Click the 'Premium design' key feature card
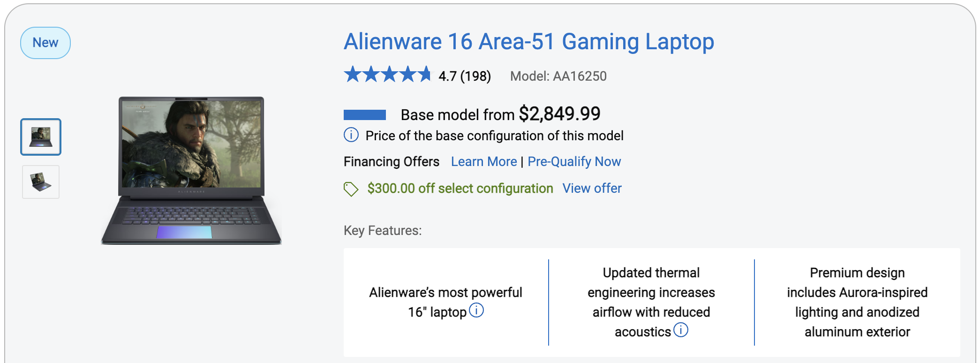The height and width of the screenshot is (363, 980). (x=857, y=302)
